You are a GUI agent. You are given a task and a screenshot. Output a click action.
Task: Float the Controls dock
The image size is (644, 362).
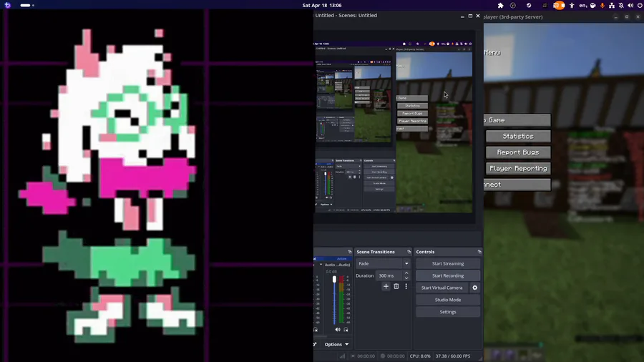pyautogui.click(x=479, y=252)
